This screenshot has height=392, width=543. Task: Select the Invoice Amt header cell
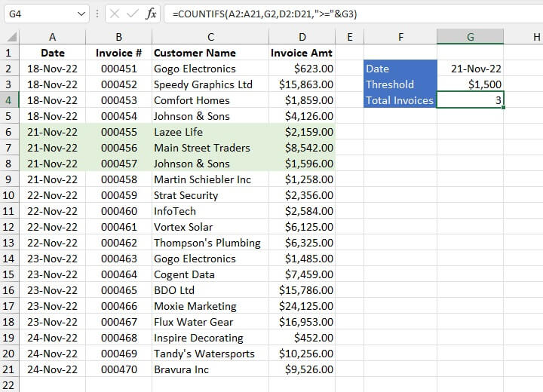click(302, 53)
